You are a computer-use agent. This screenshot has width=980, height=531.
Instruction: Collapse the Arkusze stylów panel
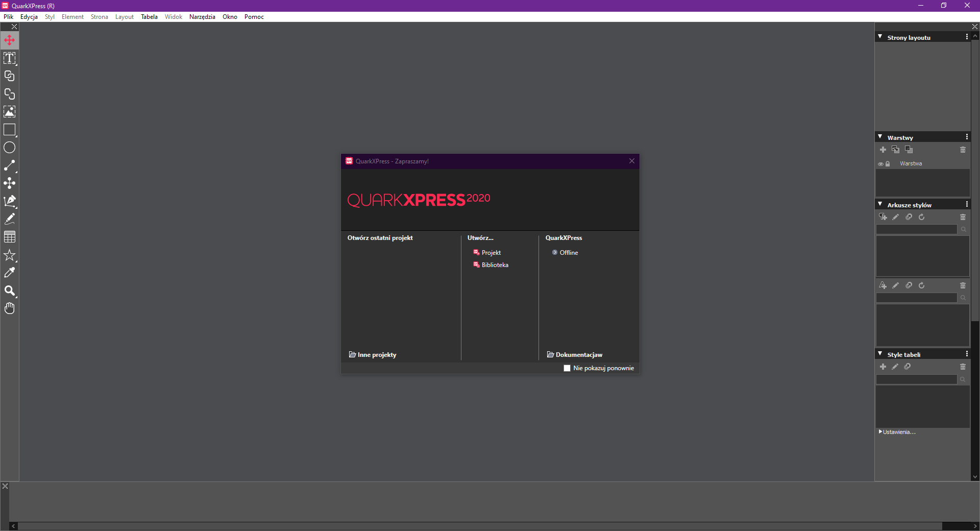point(880,204)
